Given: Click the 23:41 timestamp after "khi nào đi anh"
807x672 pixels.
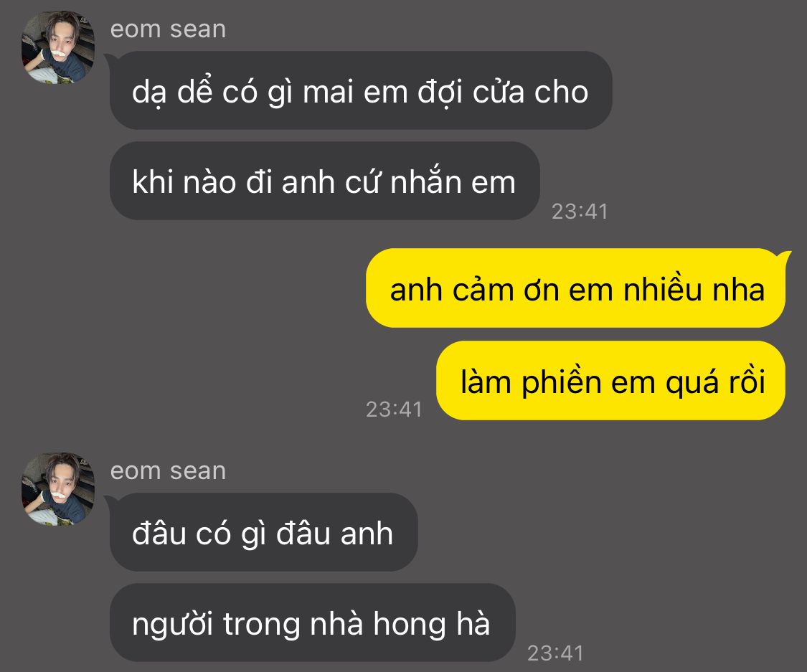Looking at the screenshot, I should click(580, 212).
